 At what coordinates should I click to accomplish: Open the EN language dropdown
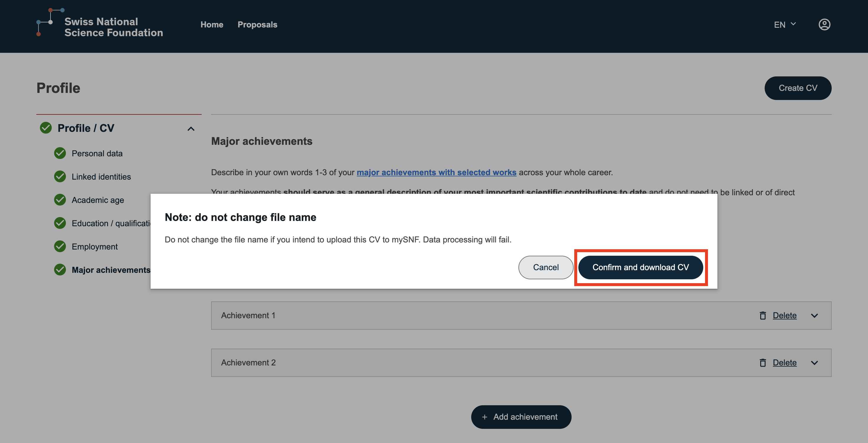tap(784, 24)
